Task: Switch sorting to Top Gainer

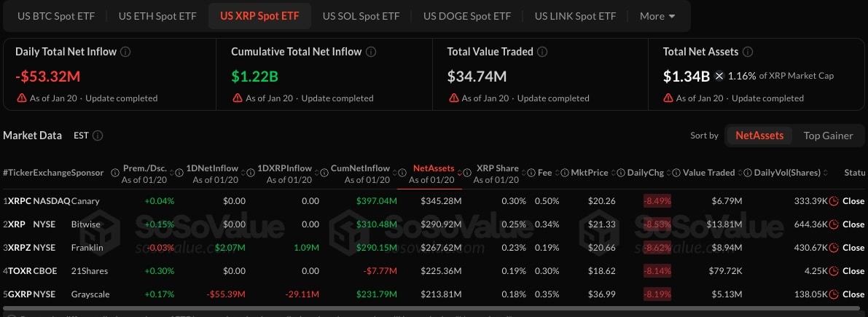Action: pyautogui.click(x=828, y=136)
